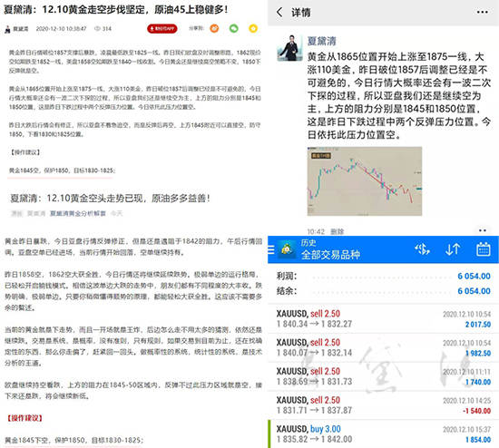
Task: Select the buy 3.00 trade row
Action: pyautogui.click(x=383, y=433)
